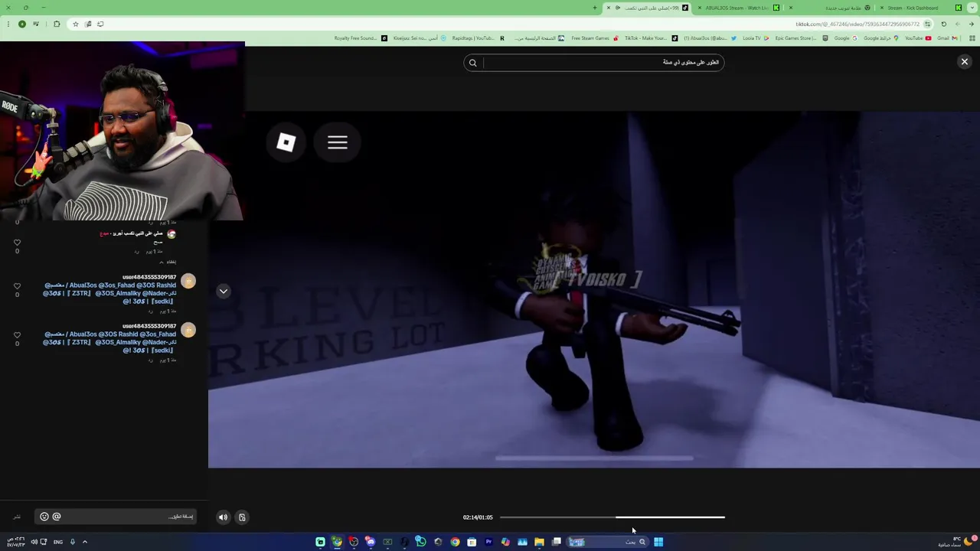Close the ABUAL3OS Stream tab

click(699, 8)
